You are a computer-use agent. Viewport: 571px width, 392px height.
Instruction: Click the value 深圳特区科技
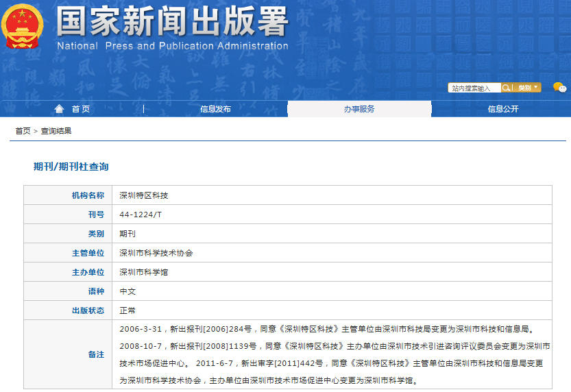pyautogui.click(x=144, y=195)
